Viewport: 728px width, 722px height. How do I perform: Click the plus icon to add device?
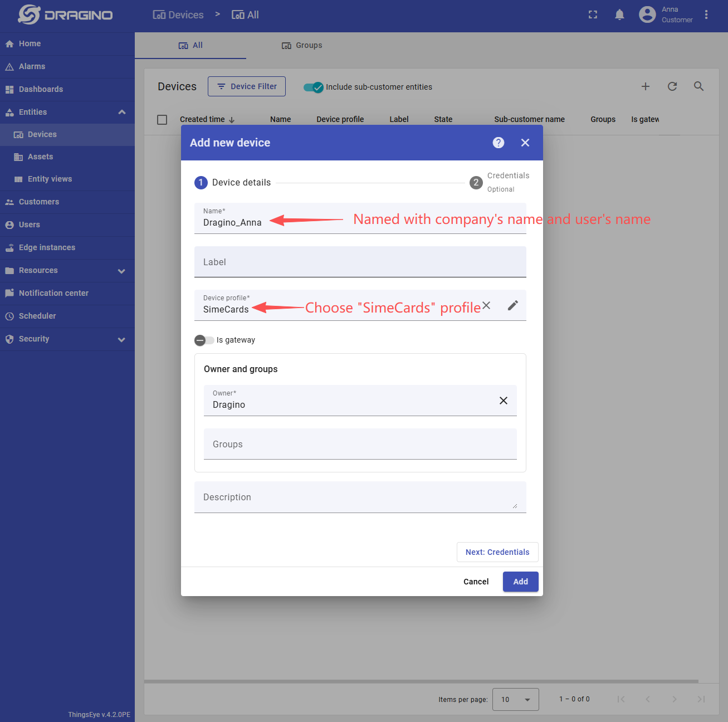coord(646,86)
